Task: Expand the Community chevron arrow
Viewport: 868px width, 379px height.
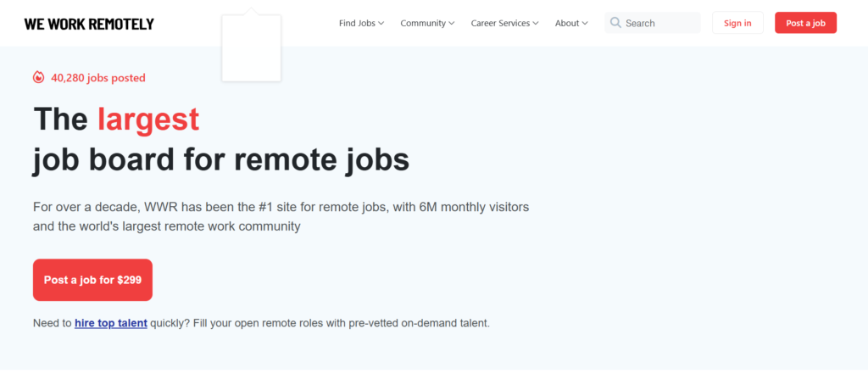Action: click(x=452, y=23)
